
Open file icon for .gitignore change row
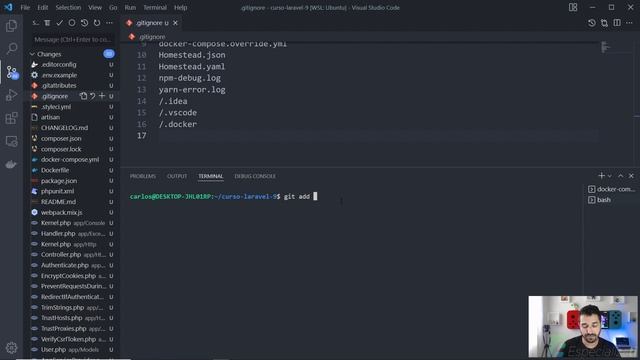point(84,96)
